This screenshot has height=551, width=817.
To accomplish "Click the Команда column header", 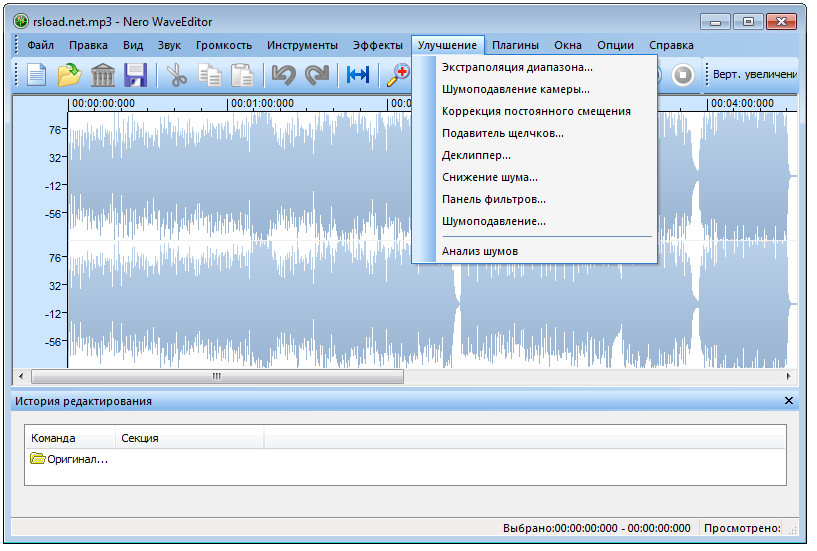I will [54, 438].
